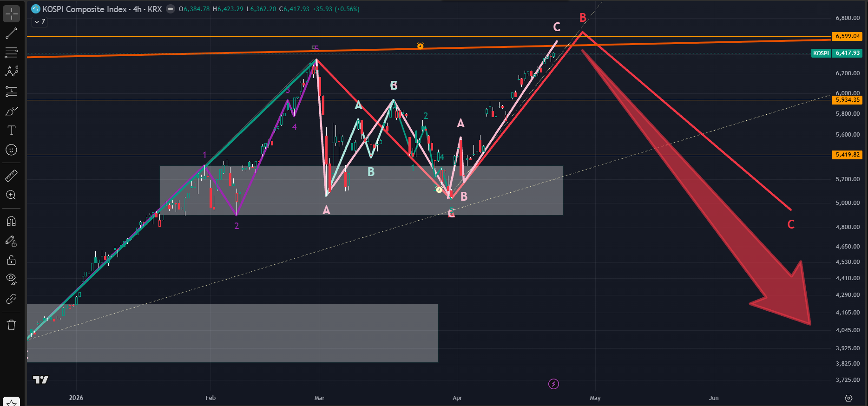Open the drawings link sync tool

11,299
